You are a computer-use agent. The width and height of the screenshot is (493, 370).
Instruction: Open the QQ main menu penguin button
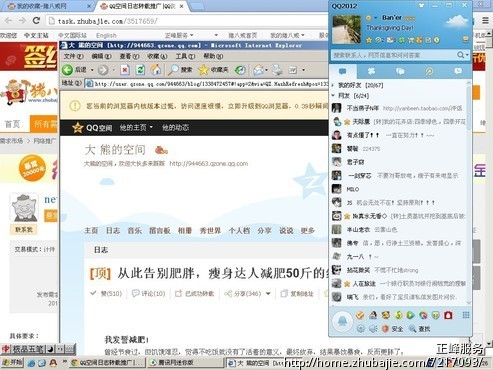342,321
